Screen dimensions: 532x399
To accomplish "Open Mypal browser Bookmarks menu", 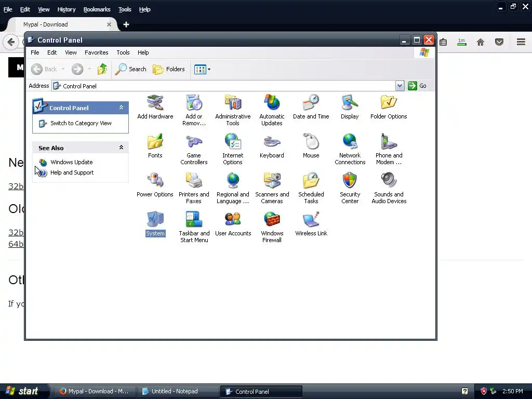I will pyautogui.click(x=97, y=9).
